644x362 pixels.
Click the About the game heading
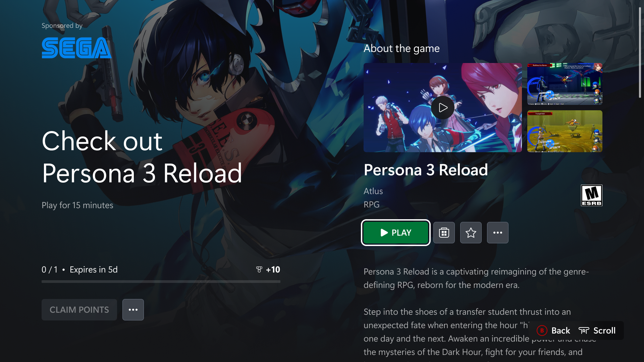[401, 49]
